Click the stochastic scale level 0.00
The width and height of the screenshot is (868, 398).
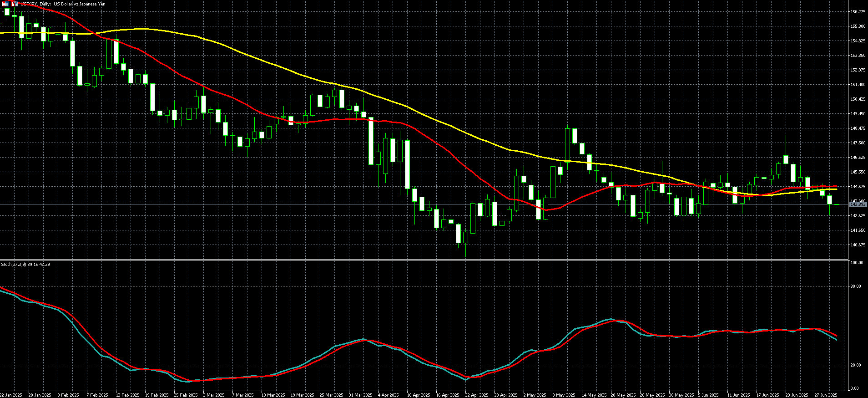coord(855,388)
